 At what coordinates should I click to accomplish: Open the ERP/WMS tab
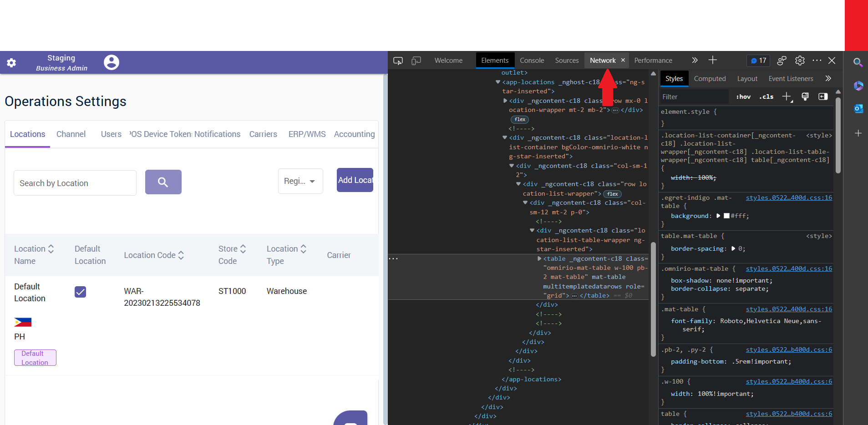(x=307, y=134)
